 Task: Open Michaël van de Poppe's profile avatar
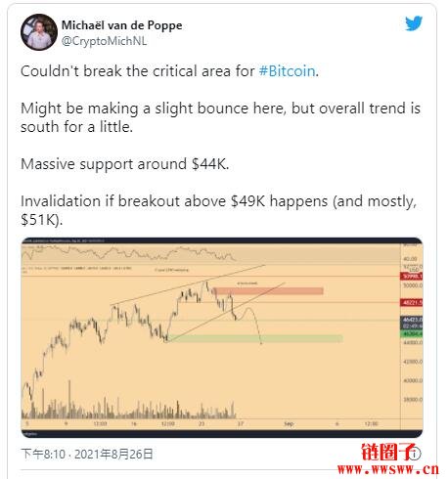[x=39, y=32]
